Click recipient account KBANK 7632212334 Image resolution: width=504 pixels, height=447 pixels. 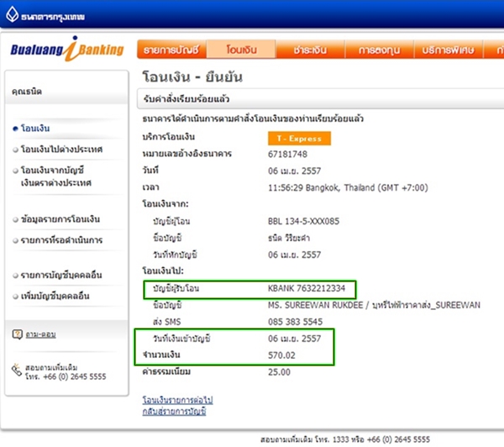[x=307, y=288]
